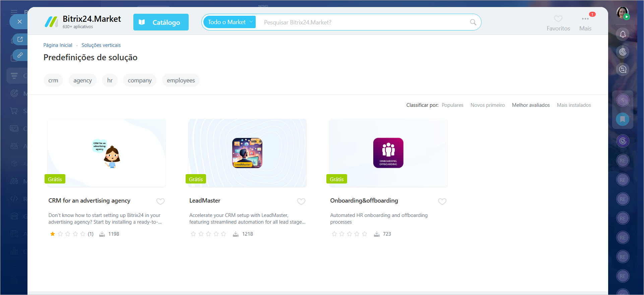The image size is (644, 295).
Task: Sort by Novos primeiro
Action: click(x=487, y=105)
